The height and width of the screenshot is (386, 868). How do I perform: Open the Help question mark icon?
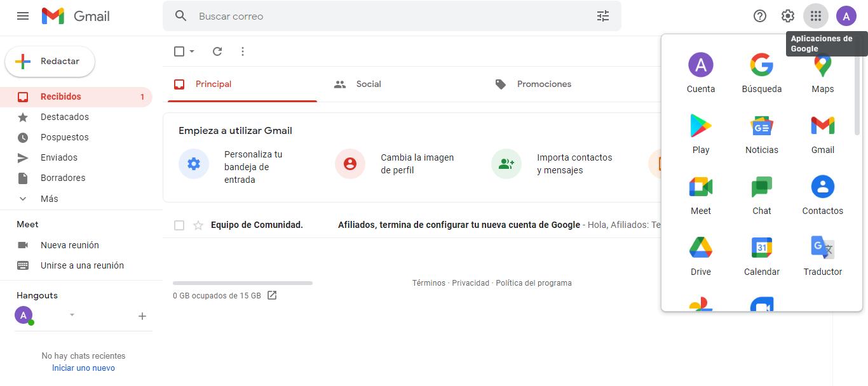[760, 16]
